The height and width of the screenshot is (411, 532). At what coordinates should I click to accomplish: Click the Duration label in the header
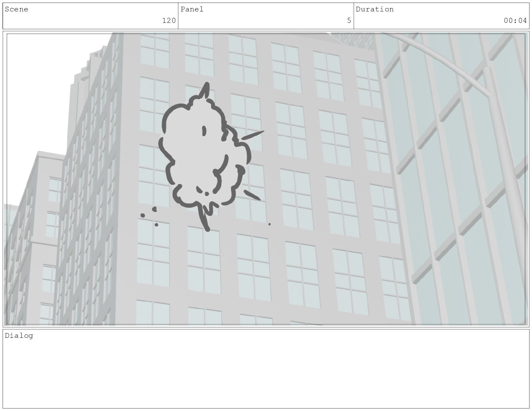click(x=375, y=9)
